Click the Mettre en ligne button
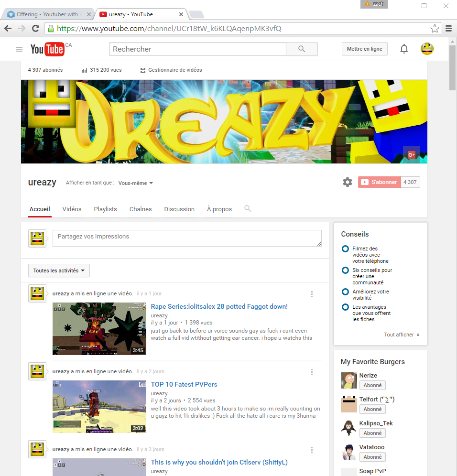 [365, 49]
